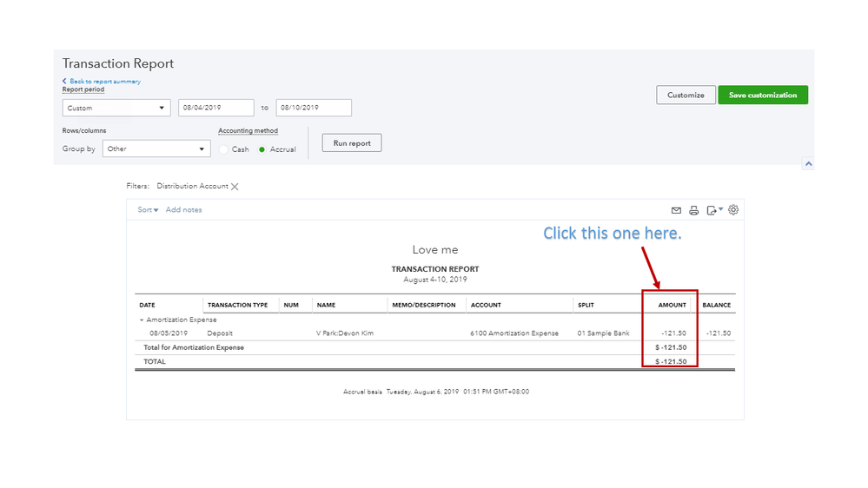
Task: Click the start date field 08/04/2019
Action: click(216, 108)
